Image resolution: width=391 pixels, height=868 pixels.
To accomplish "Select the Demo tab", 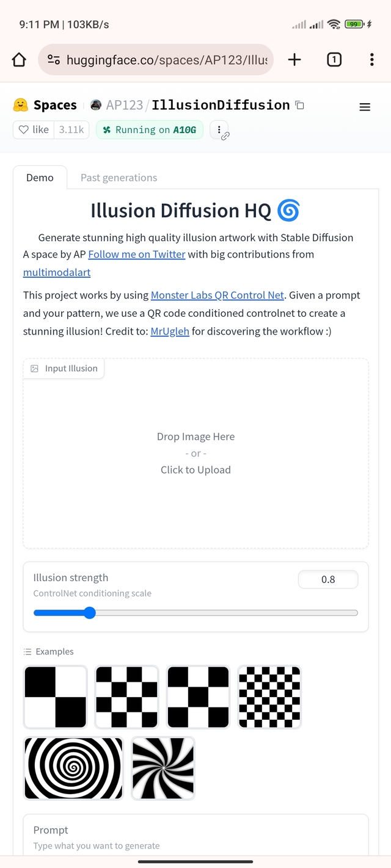I will (x=40, y=178).
